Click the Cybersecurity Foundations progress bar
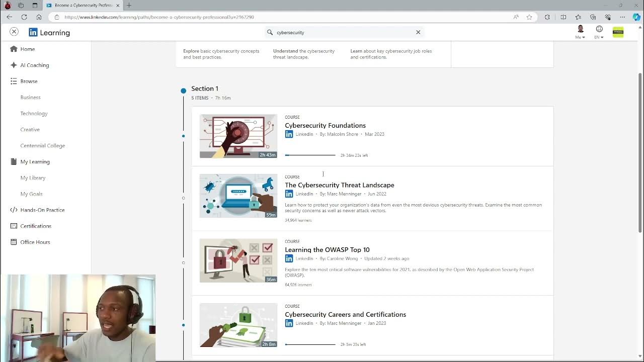Image resolution: width=644 pixels, height=362 pixels. (310, 155)
